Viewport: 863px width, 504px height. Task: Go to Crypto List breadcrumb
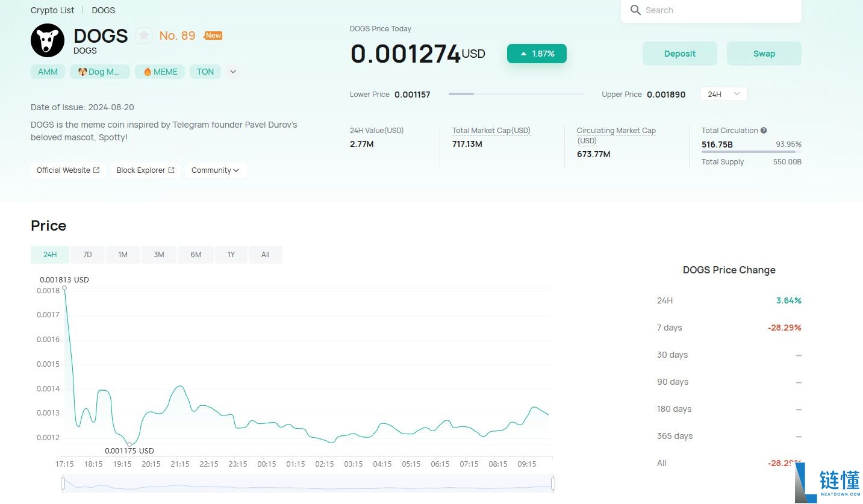point(52,10)
